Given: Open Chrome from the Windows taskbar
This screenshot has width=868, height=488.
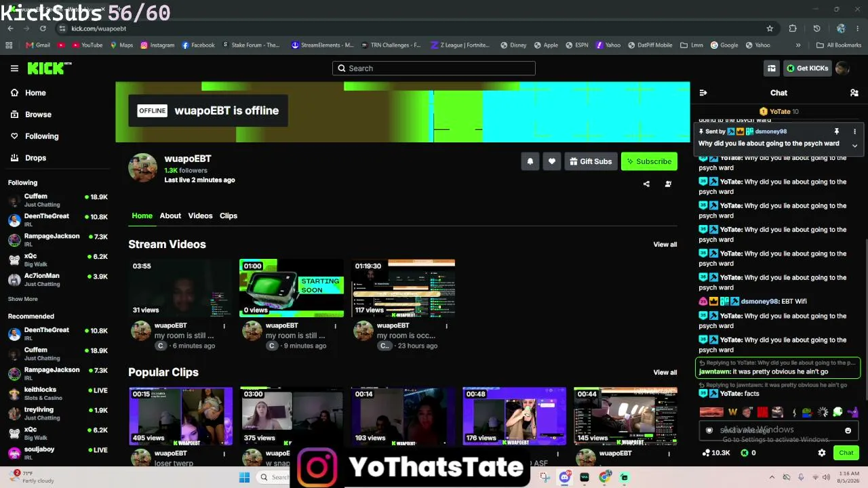Looking at the screenshot, I should pyautogui.click(x=604, y=477).
